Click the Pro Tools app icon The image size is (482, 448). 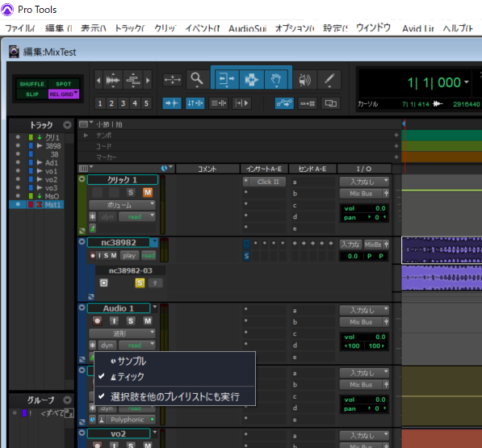pyautogui.click(x=7, y=10)
